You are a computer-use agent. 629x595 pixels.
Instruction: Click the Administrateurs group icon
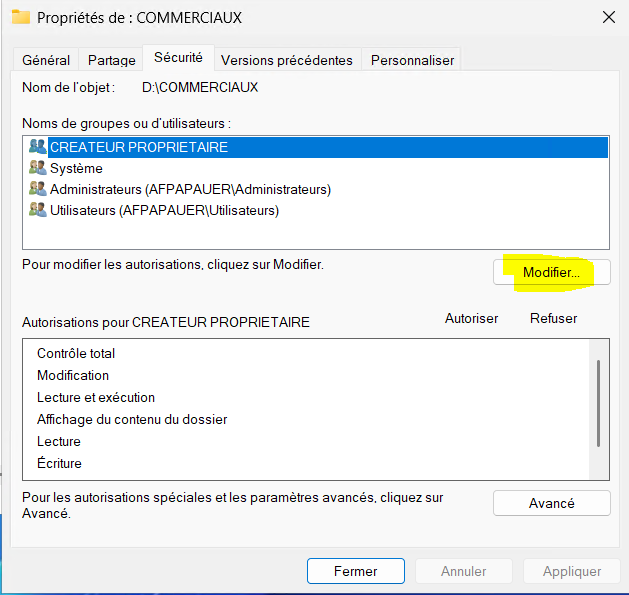38,189
